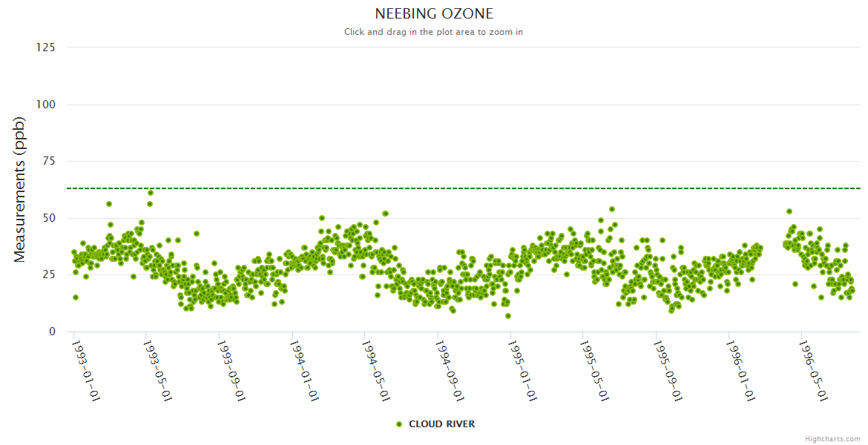Click the 1993-09-01 x-axis date label
Image resolution: width=868 pixels, height=445 pixels.
(232, 370)
